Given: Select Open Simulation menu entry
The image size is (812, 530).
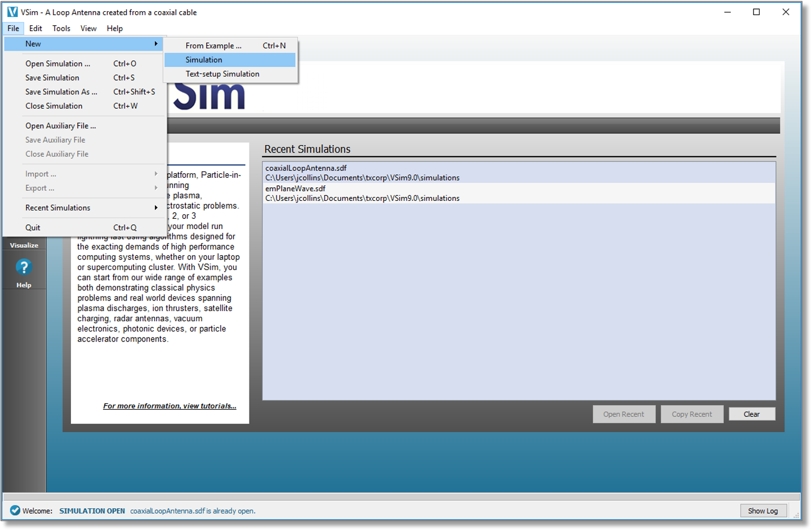Looking at the screenshot, I should [84, 64].
